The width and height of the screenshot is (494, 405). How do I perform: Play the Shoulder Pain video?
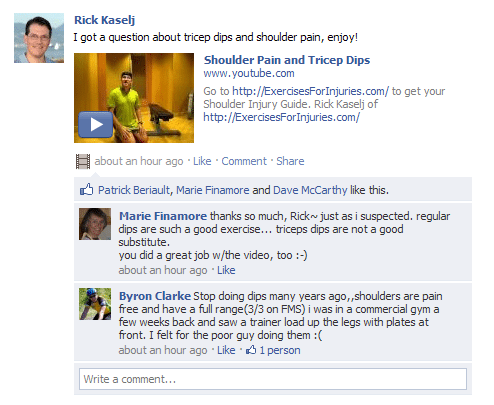pos(96,125)
